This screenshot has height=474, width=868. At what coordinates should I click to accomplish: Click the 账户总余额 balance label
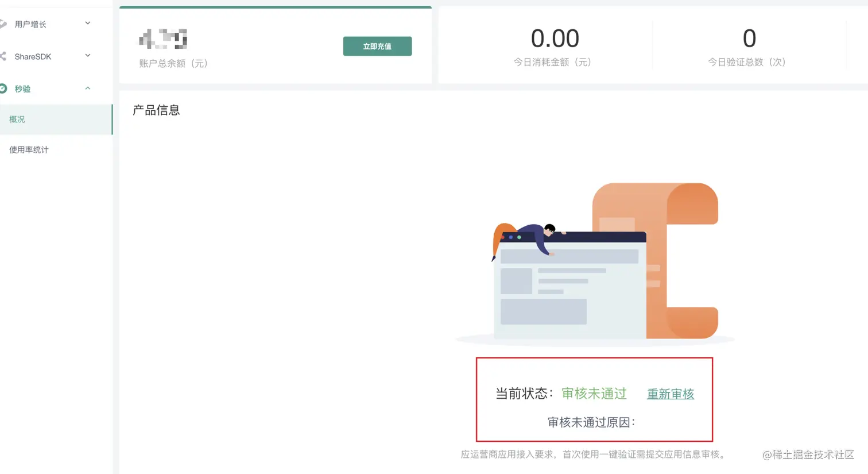click(x=175, y=64)
